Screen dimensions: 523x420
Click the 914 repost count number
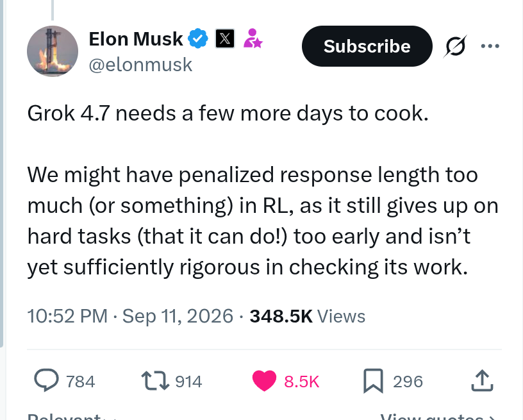click(x=188, y=382)
